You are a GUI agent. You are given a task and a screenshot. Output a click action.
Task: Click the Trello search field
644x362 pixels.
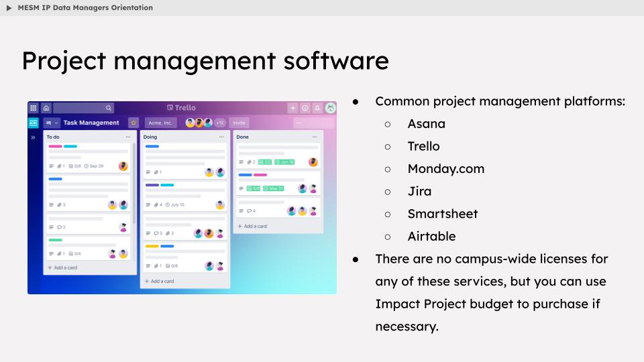[83, 108]
